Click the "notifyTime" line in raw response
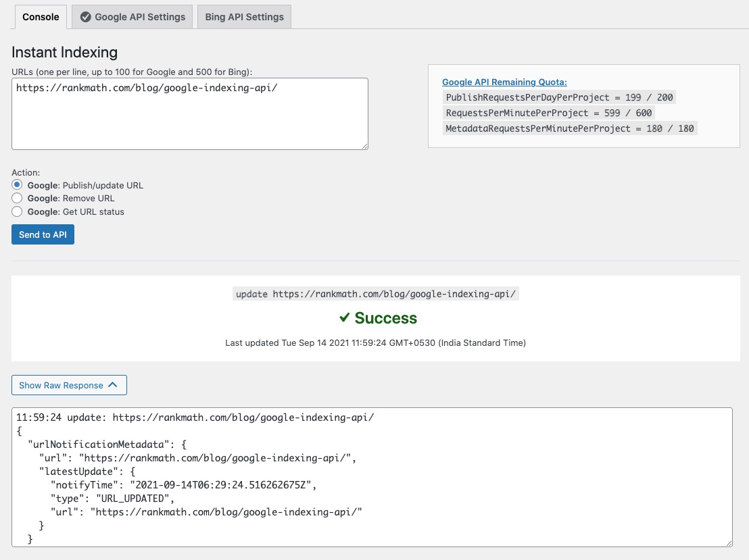 click(x=184, y=485)
